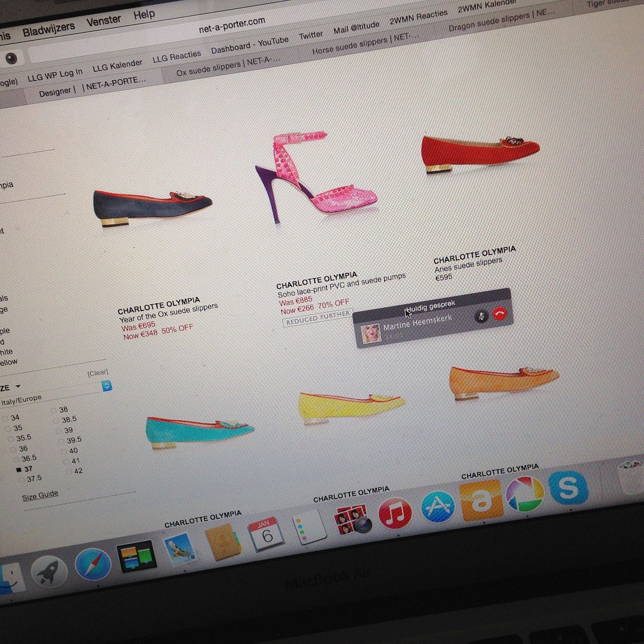Image resolution: width=644 pixels, height=644 pixels.
Task: Mute microphone in current call popup
Action: (x=482, y=316)
